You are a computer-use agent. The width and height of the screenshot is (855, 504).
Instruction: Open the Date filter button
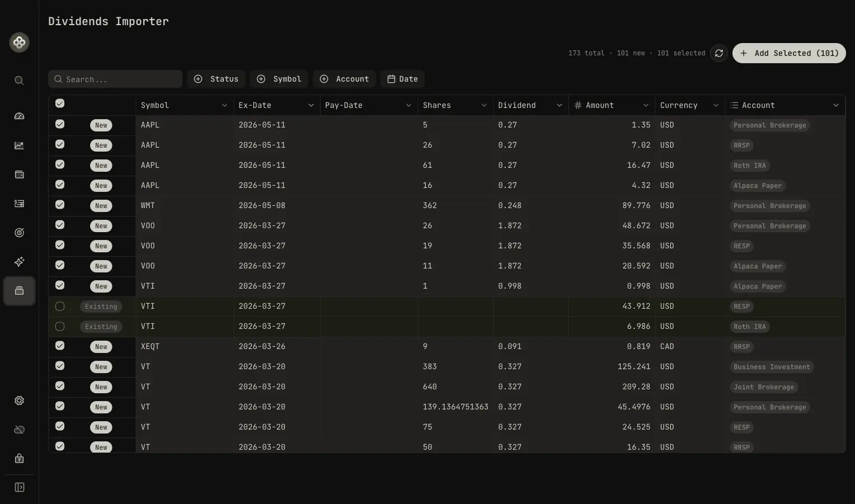coord(402,79)
